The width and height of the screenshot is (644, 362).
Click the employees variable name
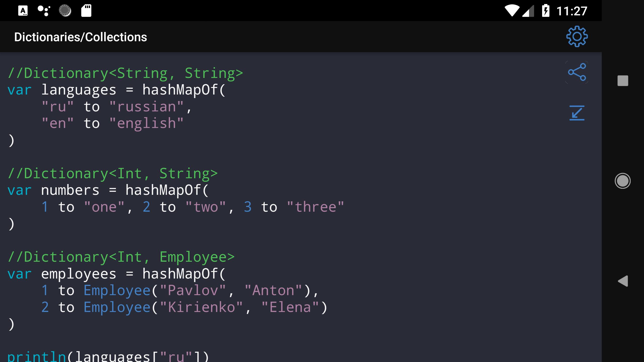[x=79, y=274]
